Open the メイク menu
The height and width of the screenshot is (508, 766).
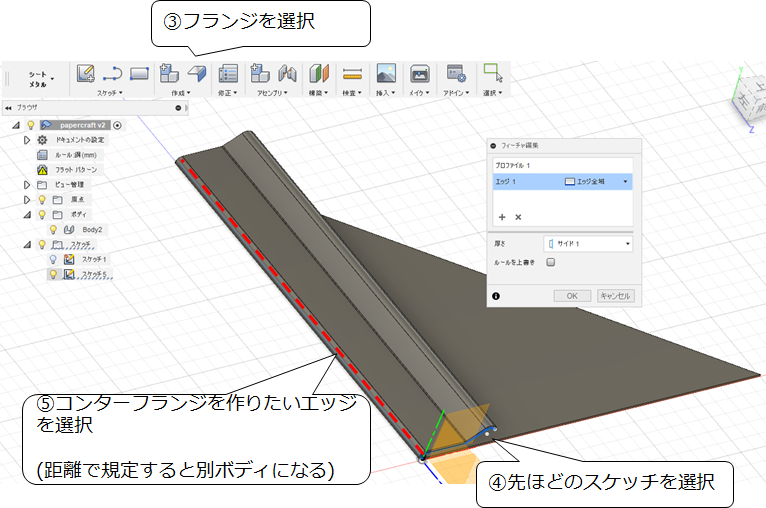point(419,93)
